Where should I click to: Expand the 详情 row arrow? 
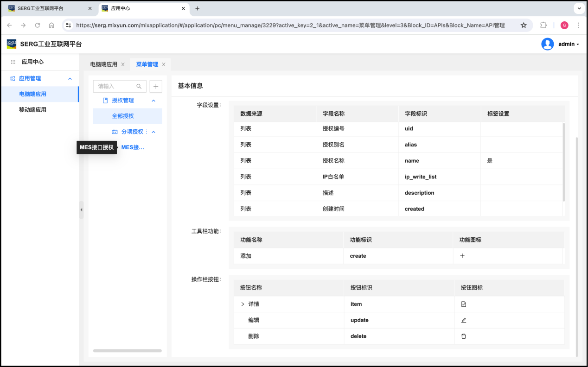[243, 304]
